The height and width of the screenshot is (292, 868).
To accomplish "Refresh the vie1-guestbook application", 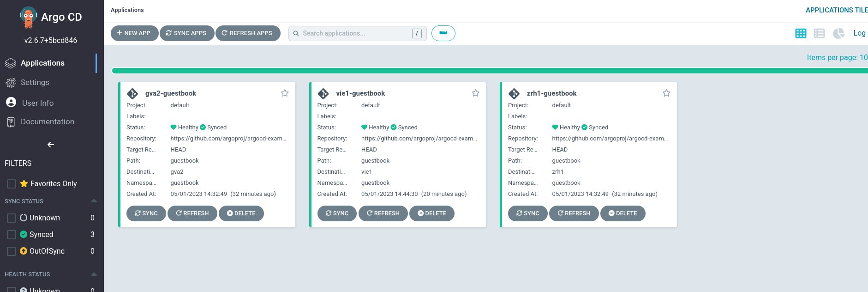I will (x=383, y=213).
